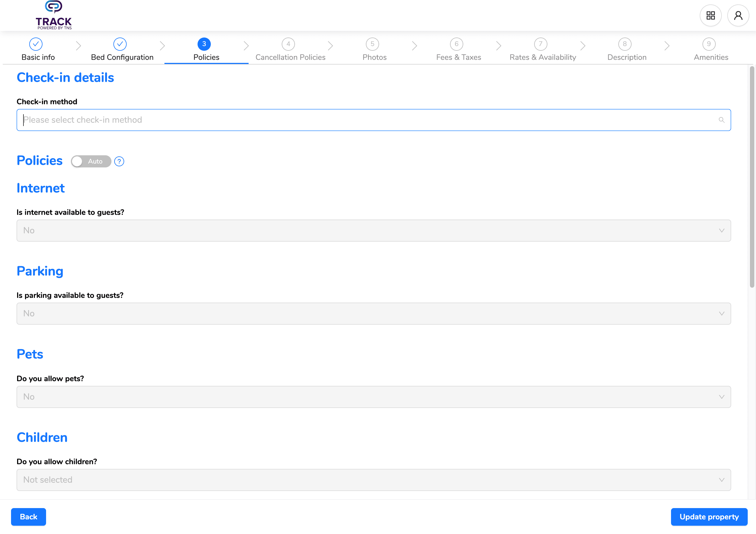Click step 9 circle icon
The width and height of the screenshot is (756, 534).
[x=709, y=44]
